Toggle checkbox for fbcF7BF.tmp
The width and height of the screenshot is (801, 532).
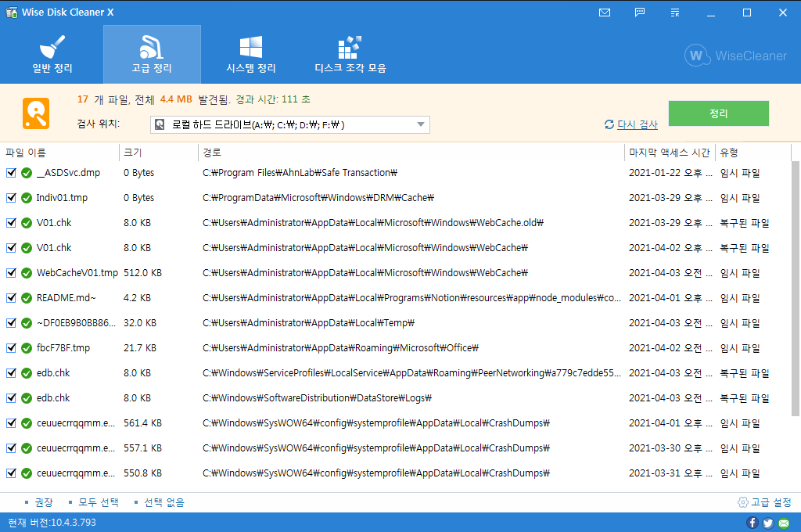click(x=11, y=348)
